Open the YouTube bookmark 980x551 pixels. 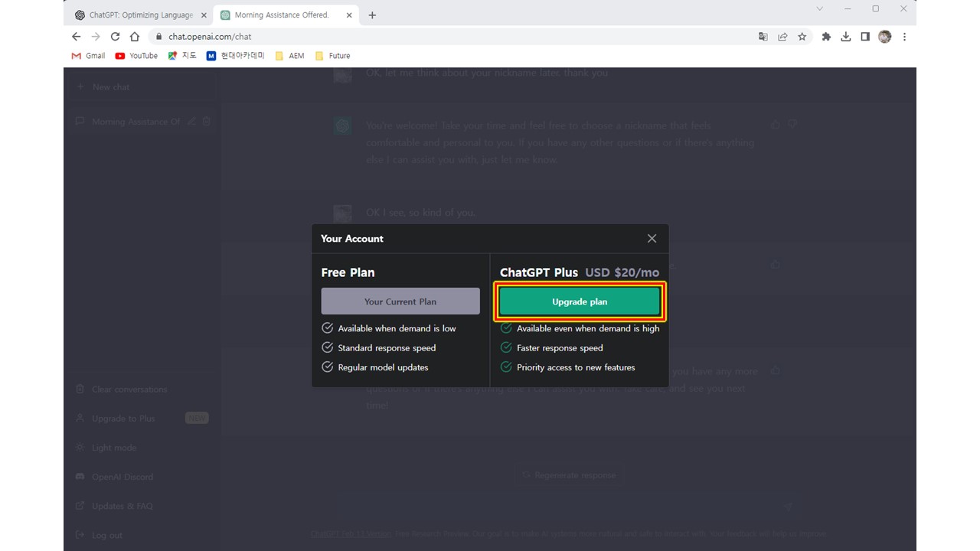point(136,56)
